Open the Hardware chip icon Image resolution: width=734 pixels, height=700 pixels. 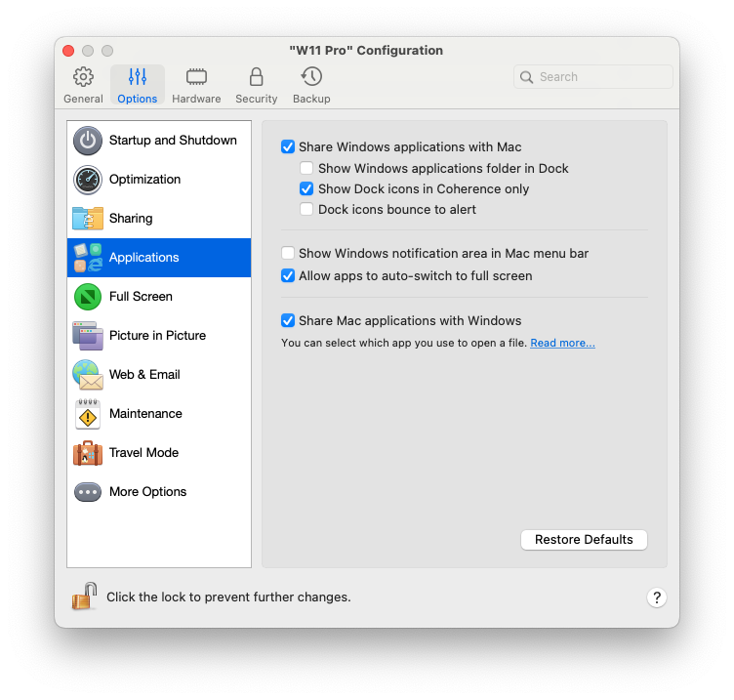click(x=196, y=77)
